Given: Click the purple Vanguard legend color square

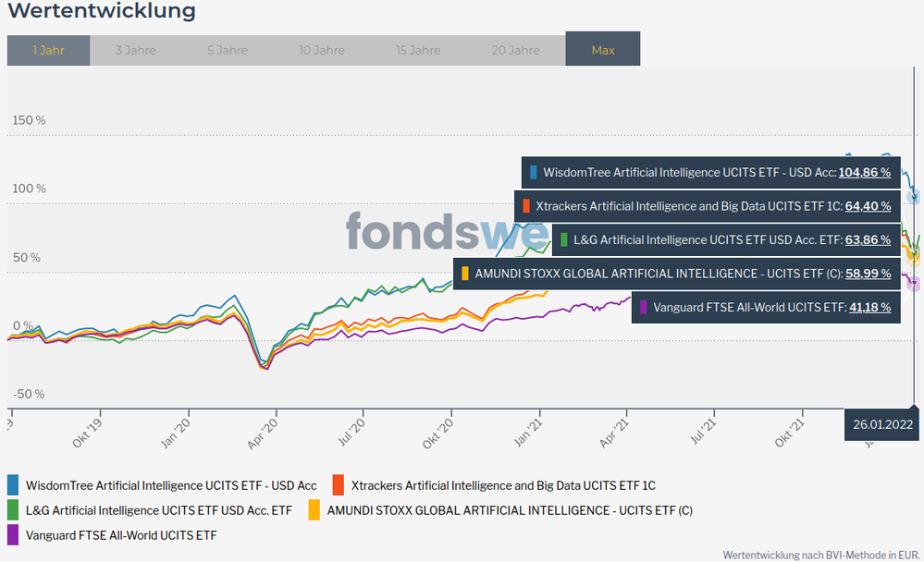Looking at the screenshot, I should click(13, 534).
